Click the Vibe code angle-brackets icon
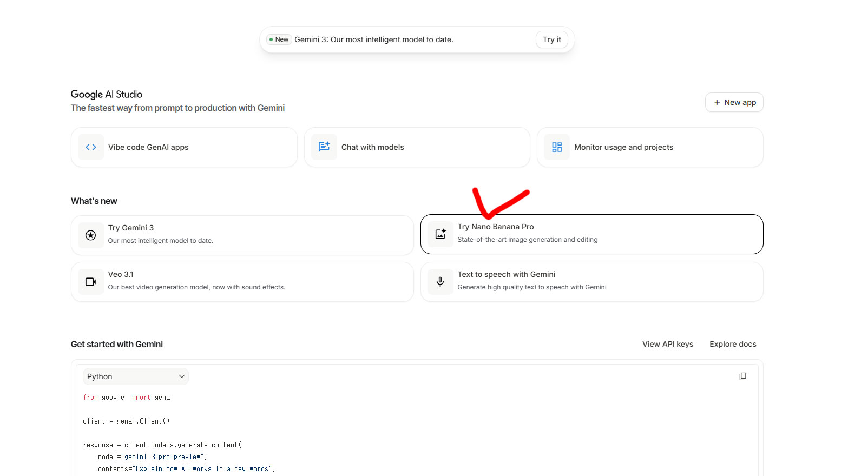The width and height of the screenshot is (868, 476). pos(91,147)
